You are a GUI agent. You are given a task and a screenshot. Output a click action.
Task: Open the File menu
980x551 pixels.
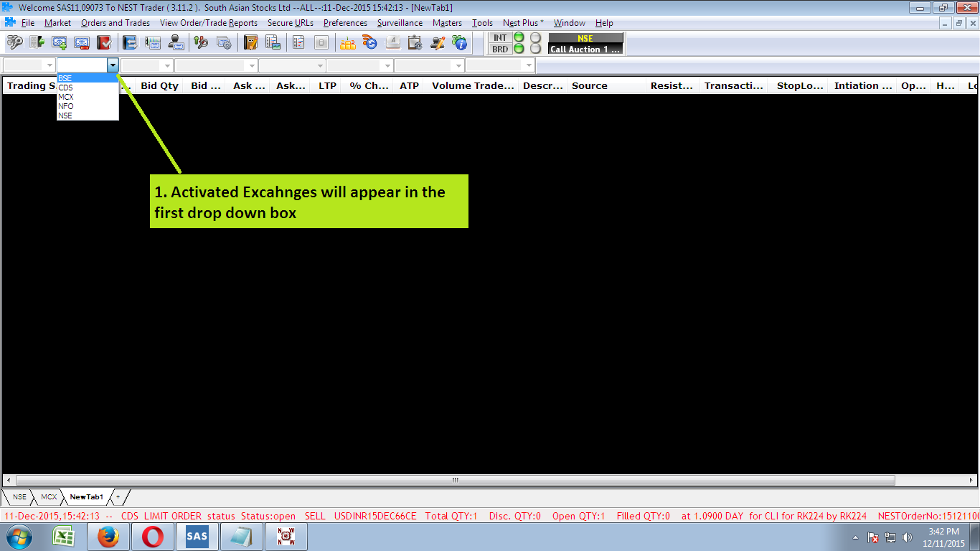[x=28, y=23]
